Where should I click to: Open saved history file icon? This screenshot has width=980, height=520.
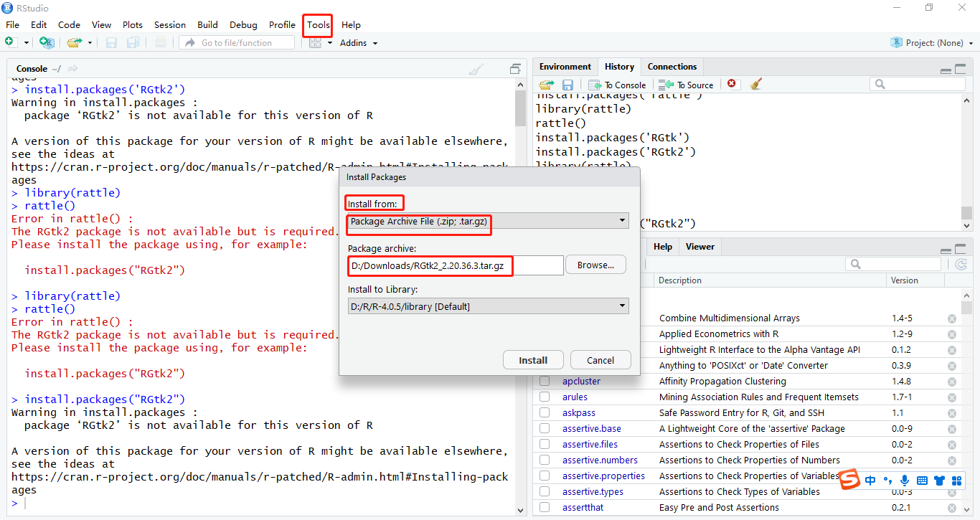(x=546, y=84)
